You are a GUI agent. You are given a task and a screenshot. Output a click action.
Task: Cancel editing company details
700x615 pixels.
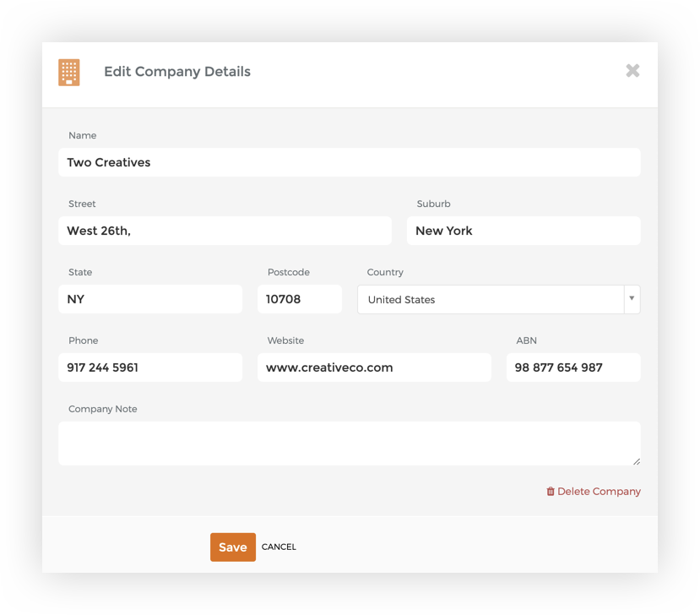279,547
